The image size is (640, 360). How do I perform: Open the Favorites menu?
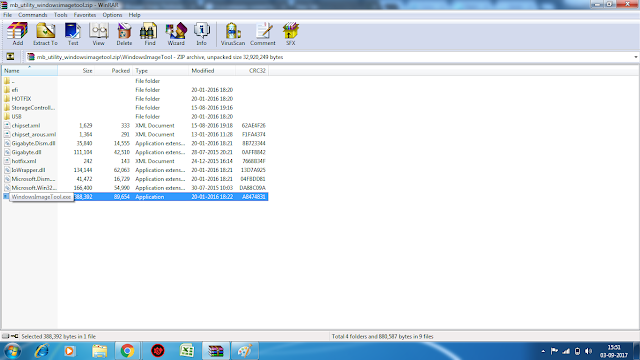(x=85, y=15)
